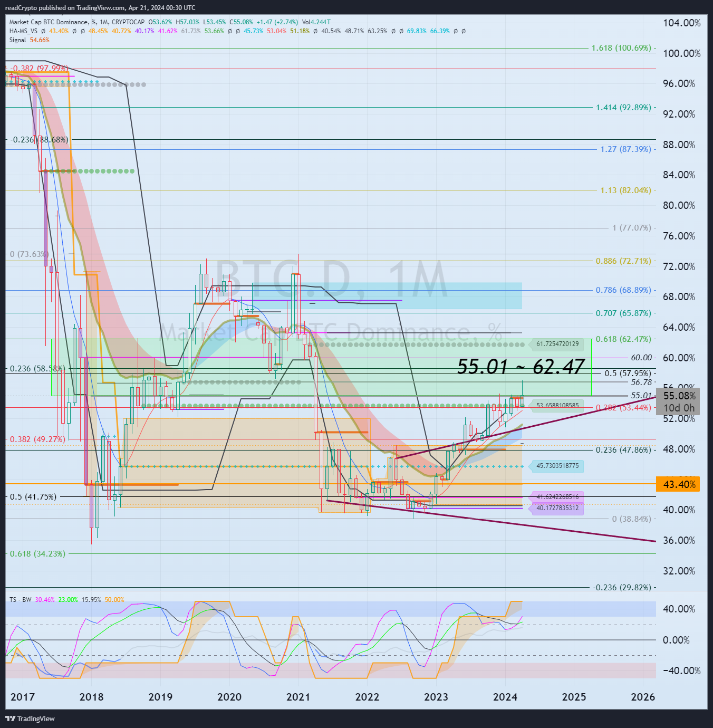Click the 1.618 (100.69%) Fibonacci label

(x=621, y=48)
